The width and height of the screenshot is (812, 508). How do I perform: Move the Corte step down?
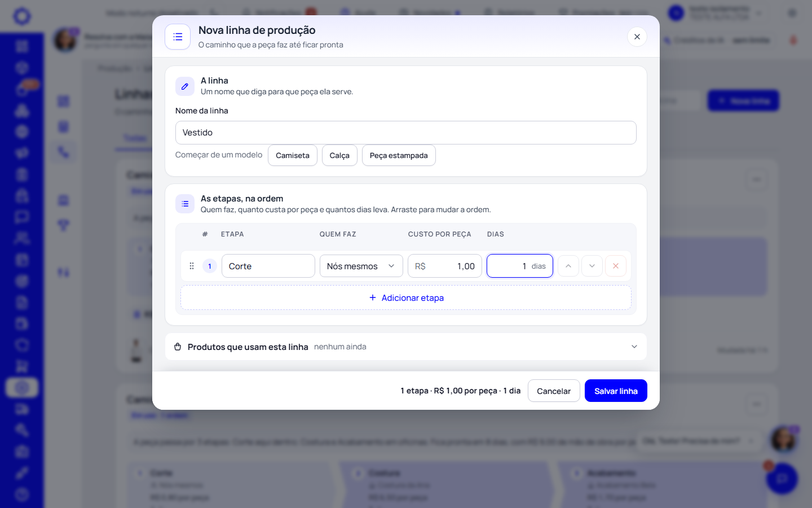pos(592,266)
